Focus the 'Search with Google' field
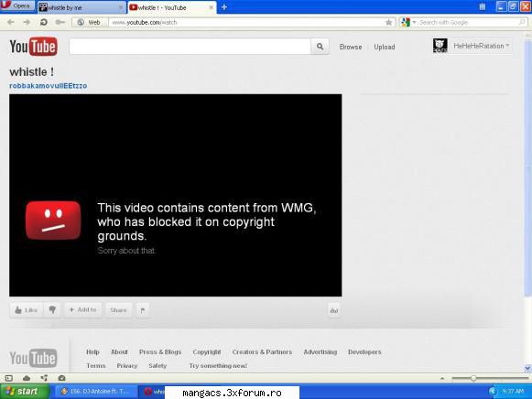The width and height of the screenshot is (532, 399). pos(468,22)
